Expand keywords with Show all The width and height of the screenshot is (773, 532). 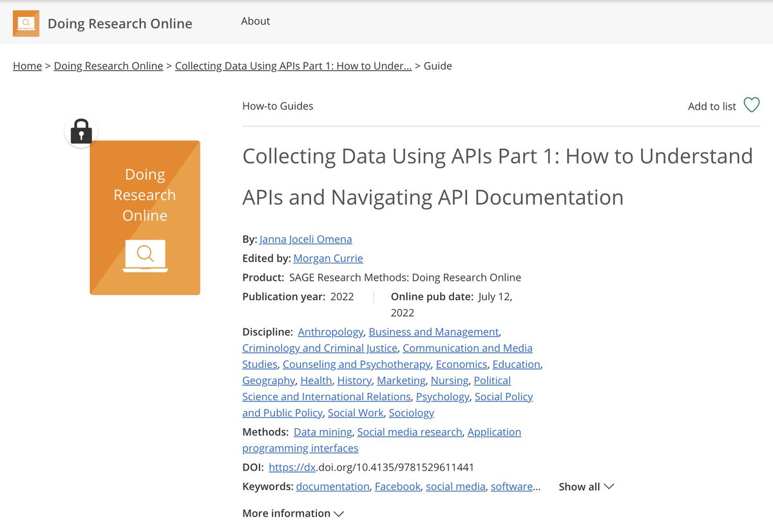pos(586,487)
